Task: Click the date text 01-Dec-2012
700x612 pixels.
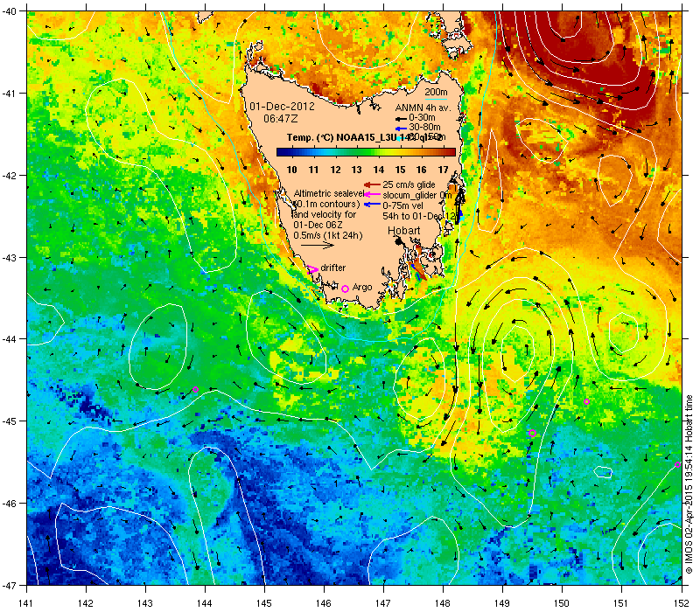Action: pyautogui.click(x=282, y=107)
